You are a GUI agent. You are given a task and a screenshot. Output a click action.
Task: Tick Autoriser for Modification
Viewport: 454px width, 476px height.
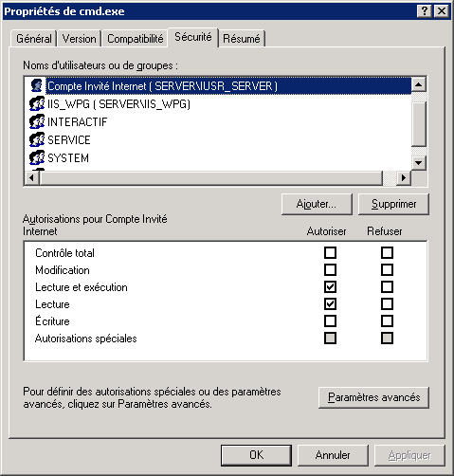pyautogui.click(x=330, y=270)
